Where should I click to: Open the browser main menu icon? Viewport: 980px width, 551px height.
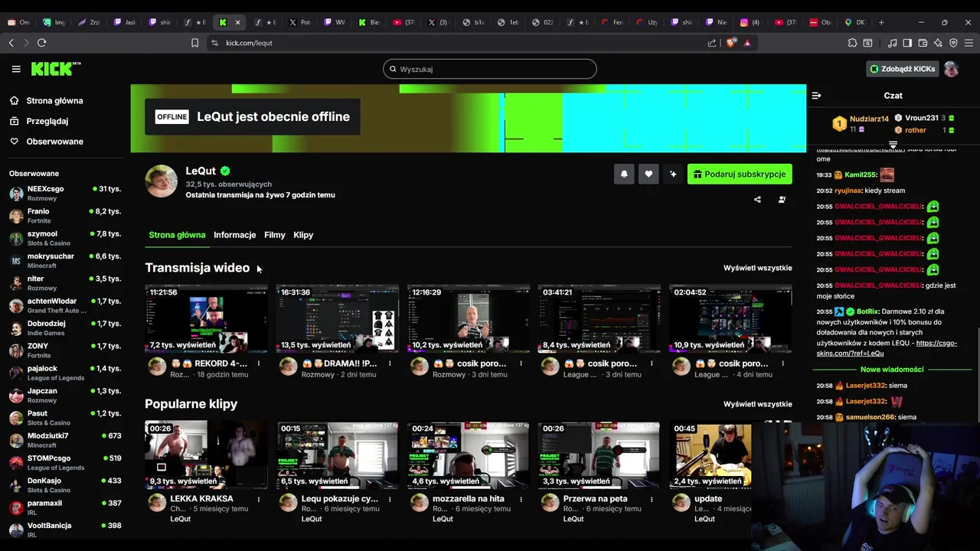pos(968,43)
